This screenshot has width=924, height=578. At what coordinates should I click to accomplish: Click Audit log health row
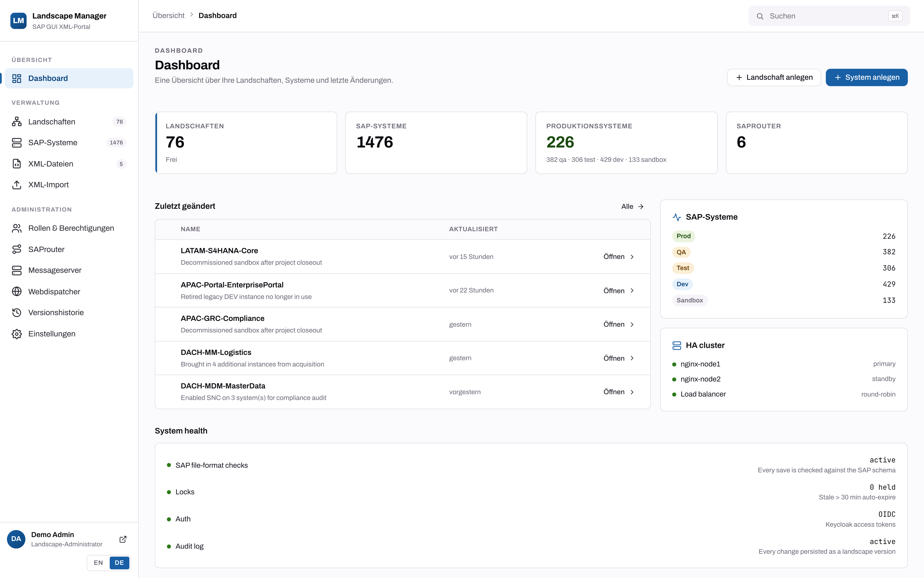(x=531, y=546)
